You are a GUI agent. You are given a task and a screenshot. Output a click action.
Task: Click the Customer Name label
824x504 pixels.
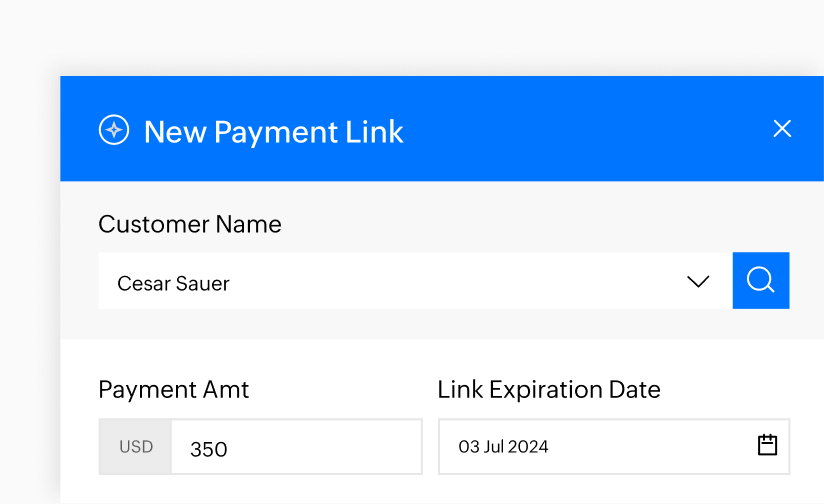(x=190, y=224)
